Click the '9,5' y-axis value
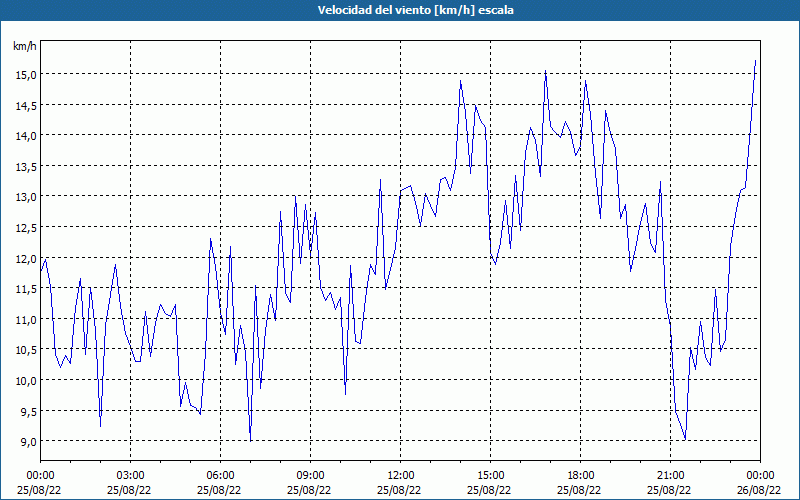The height and width of the screenshot is (500, 800). point(29,411)
